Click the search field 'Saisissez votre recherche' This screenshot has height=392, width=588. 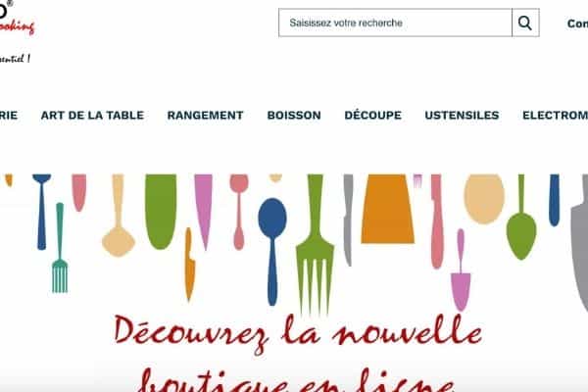(x=395, y=23)
